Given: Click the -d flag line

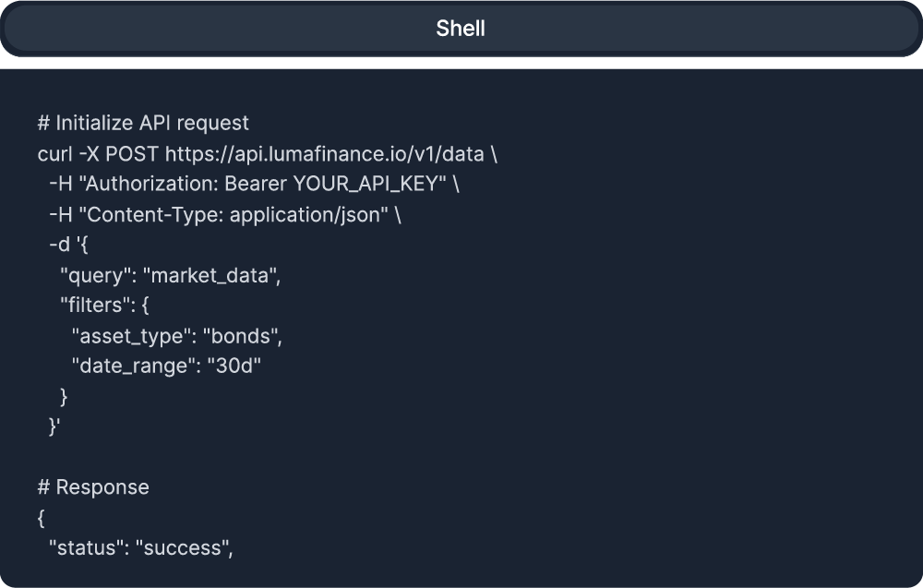Looking at the screenshot, I should (x=67, y=245).
